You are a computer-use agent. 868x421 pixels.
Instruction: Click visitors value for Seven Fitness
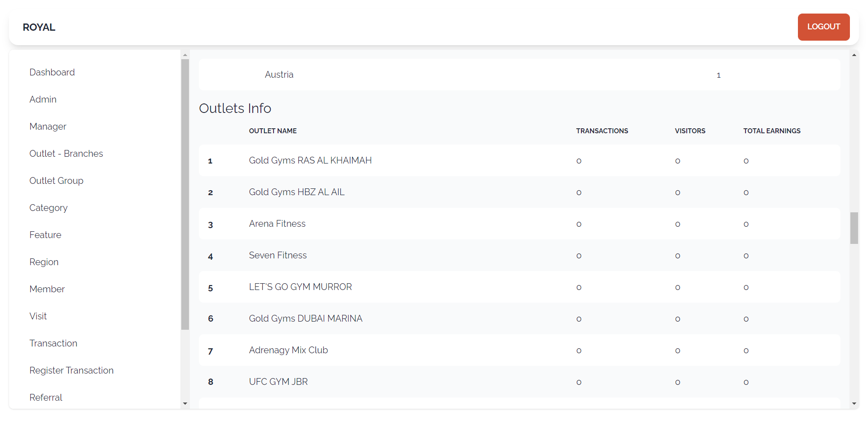[x=678, y=256]
